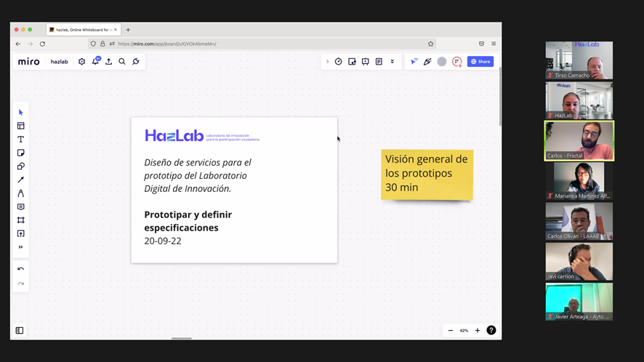
Task: Choose the Shapes tool
Action: 20,166
